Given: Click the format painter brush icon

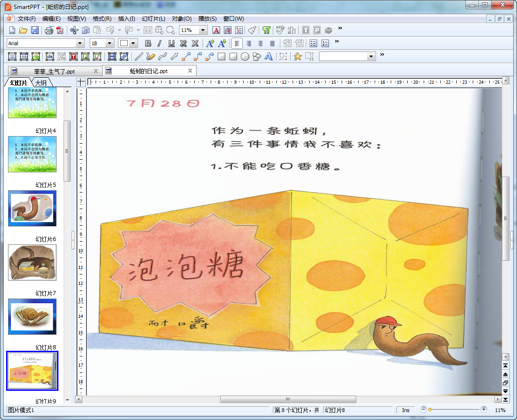Looking at the screenshot, I should coord(252,30).
